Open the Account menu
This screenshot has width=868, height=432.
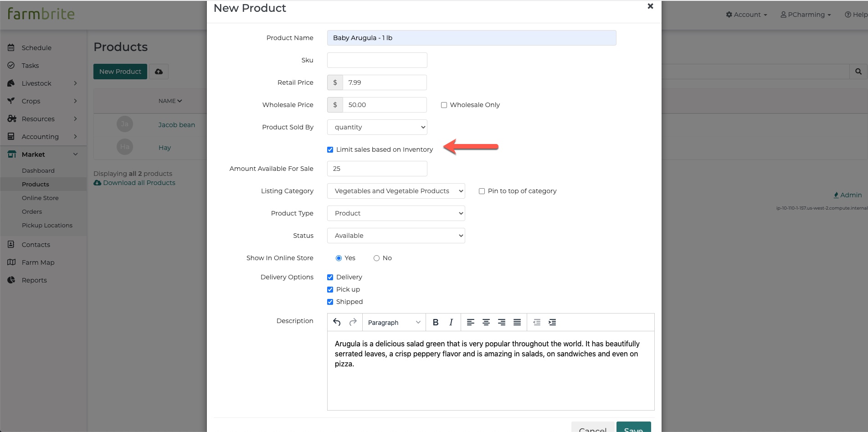pyautogui.click(x=746, y=15)
